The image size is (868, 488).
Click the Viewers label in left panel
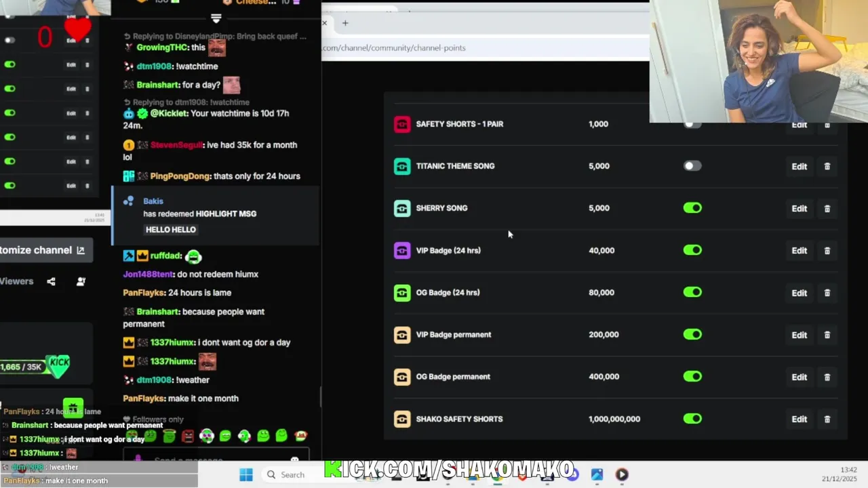(16, 281)
